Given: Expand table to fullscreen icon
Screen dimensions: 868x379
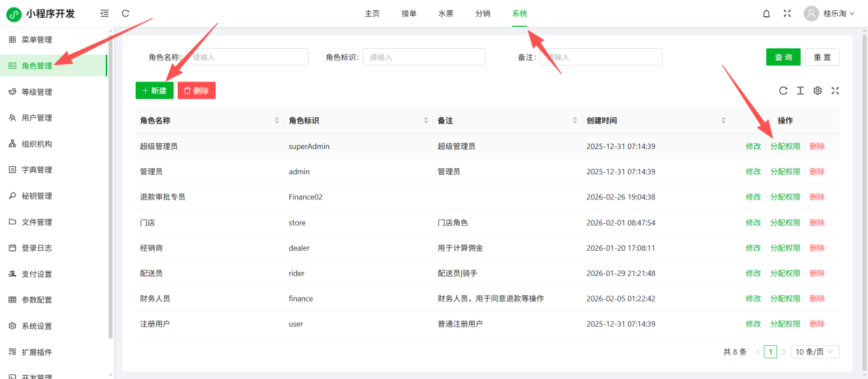Looking at the screenshot, I should (x=835, y=91).
